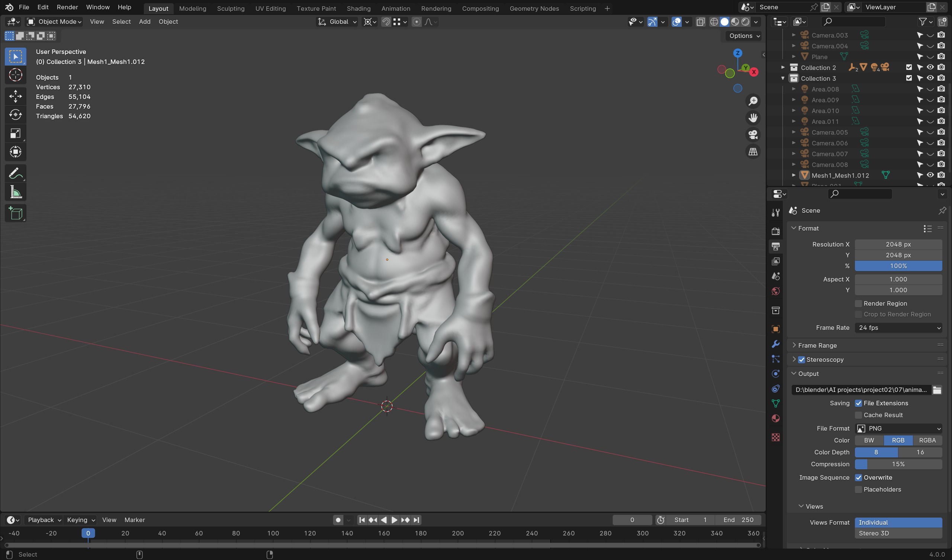Switch to the Sculpting workspace tab
This screenshot has width=952, height=560.
(x=231, y=8)
